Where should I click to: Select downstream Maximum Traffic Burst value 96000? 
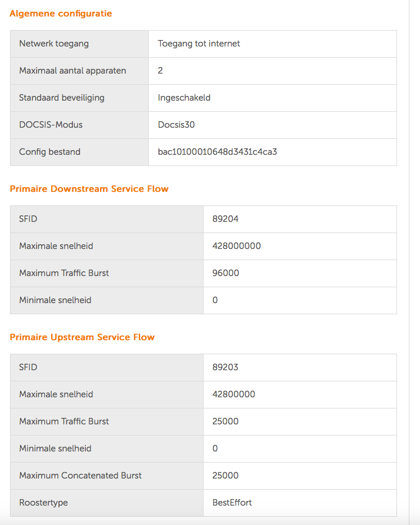[225, 273]
